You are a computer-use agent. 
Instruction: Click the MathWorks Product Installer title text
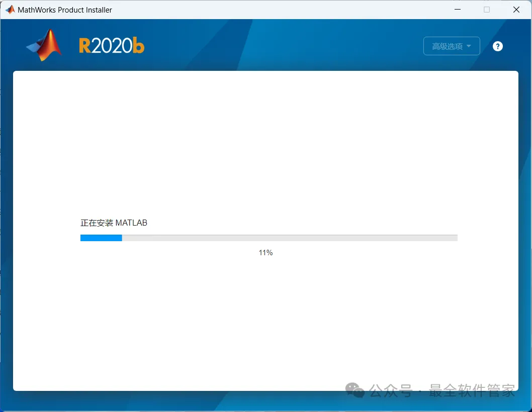point(65,10)
